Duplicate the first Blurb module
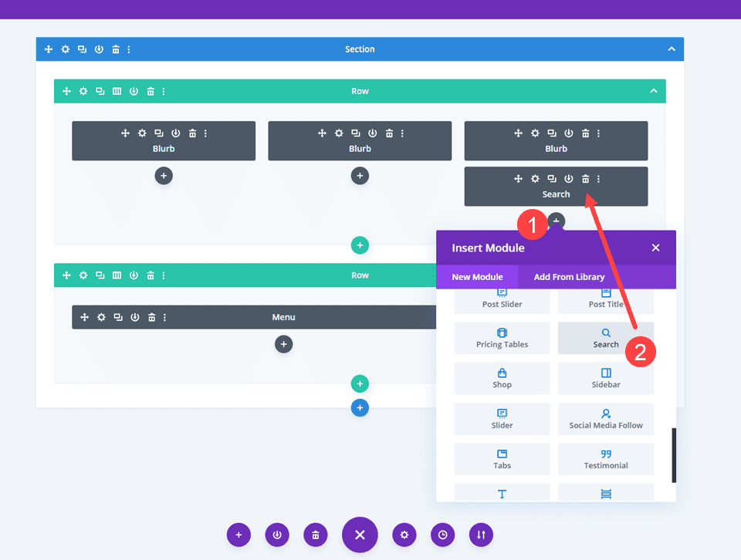 160,133
